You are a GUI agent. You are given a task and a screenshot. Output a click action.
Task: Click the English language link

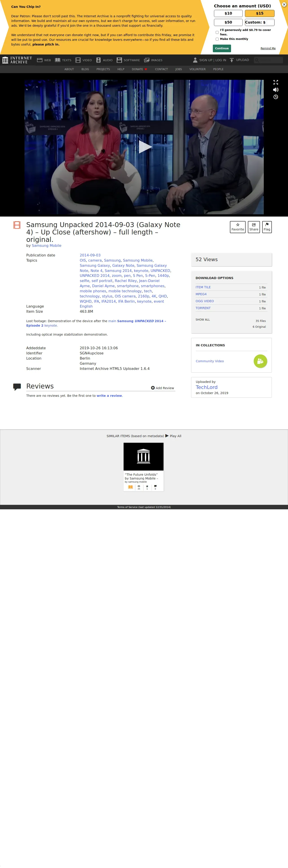pyautogui.click(x=86, y=307)
